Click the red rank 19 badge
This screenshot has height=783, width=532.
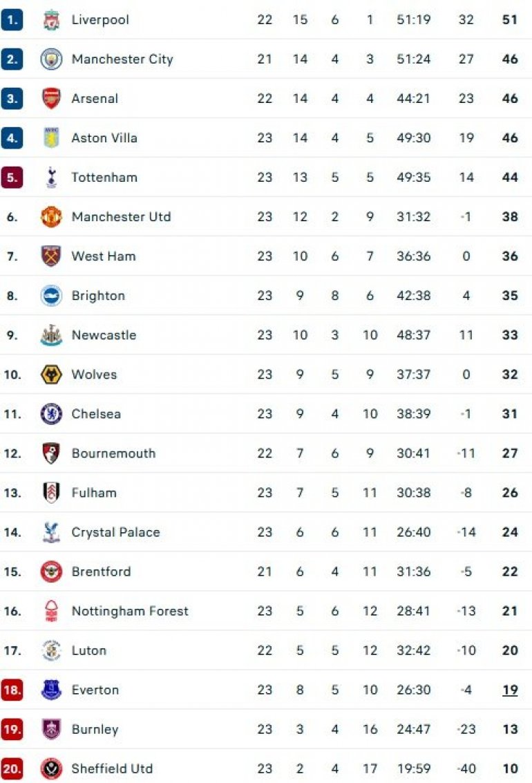(12, 729)
